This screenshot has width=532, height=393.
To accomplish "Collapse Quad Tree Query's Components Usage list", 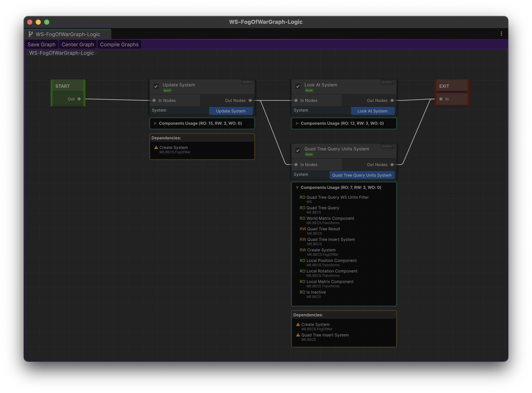I will (297, 187).
